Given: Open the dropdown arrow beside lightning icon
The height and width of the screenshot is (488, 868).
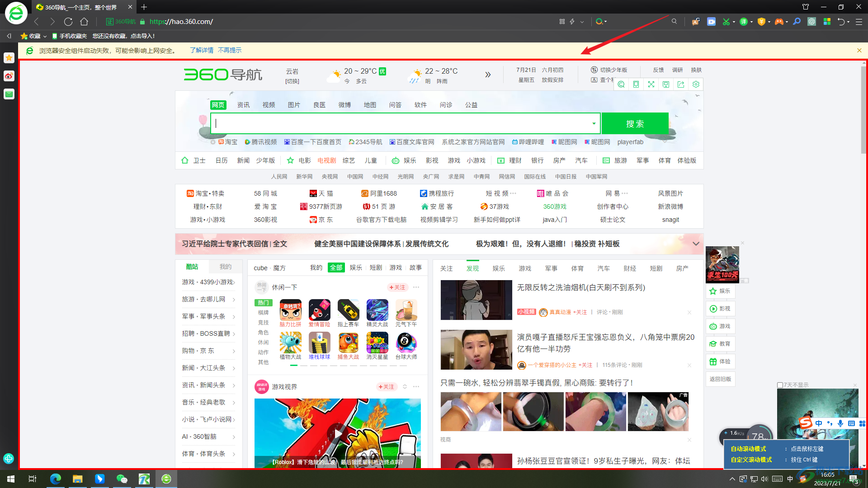Looking at the screenshot, I should tap(582, 22).
